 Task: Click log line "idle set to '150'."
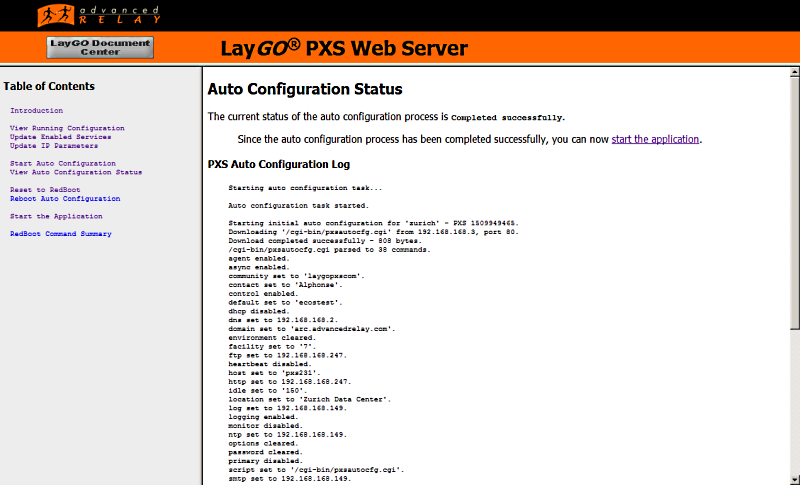tap(268, 390)
